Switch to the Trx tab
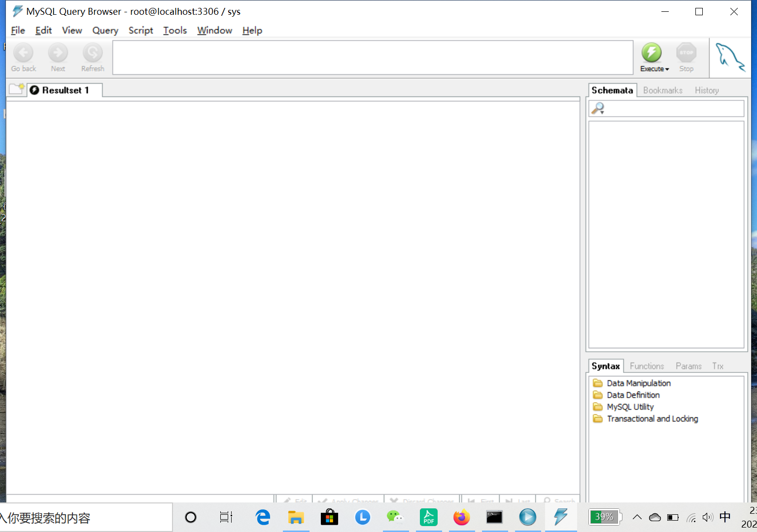Viewport: 757px width, 532px height. pyautogui.click(x=718, y=366)
